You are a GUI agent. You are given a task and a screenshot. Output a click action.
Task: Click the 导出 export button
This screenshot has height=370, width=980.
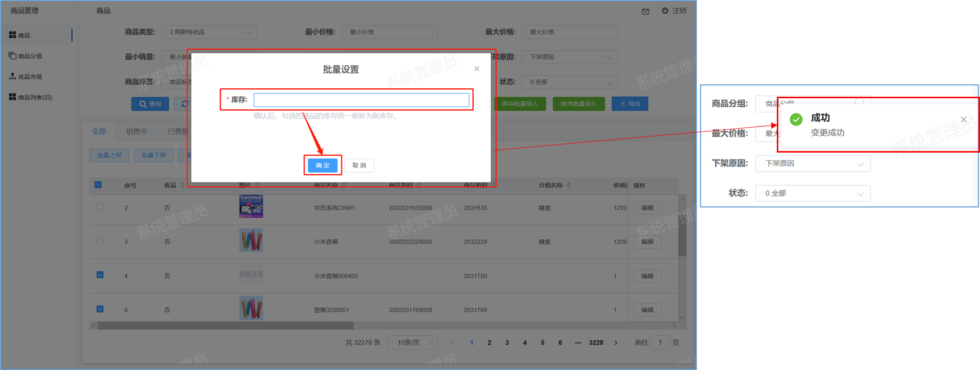pyautogui.click(x=630, y=104)
